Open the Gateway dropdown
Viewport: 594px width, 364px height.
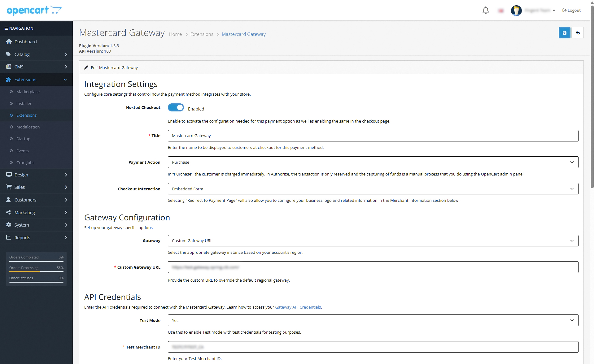[373, 240]
